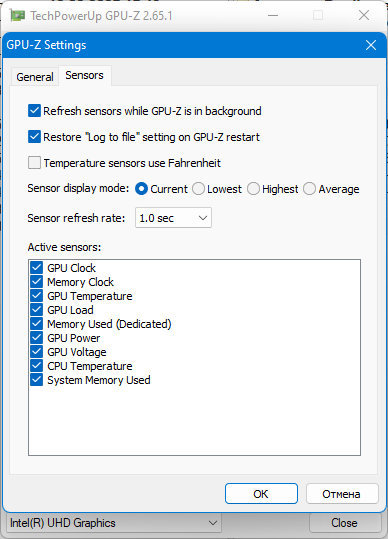Disable the GPU Temperature sensor
388x539 pixels.
36,296
